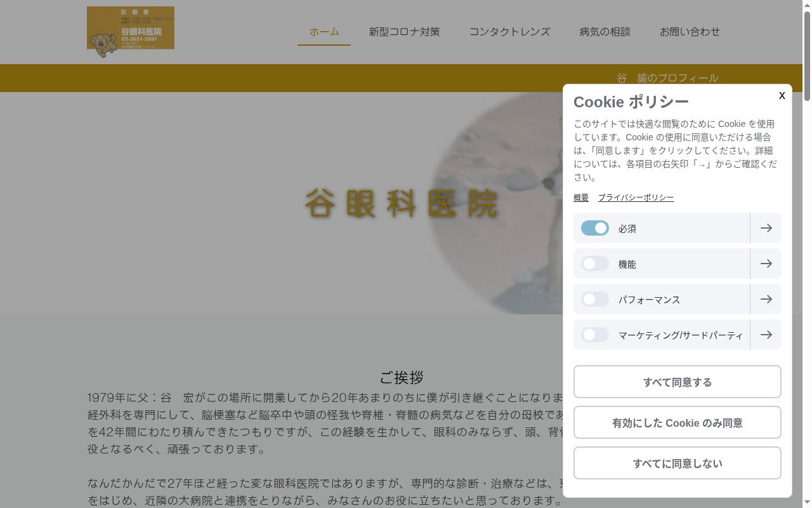This screenshot has width=812, height=508.
Task: Open details arrow for パフォーマンス cookies
Action: click(766, 299)
